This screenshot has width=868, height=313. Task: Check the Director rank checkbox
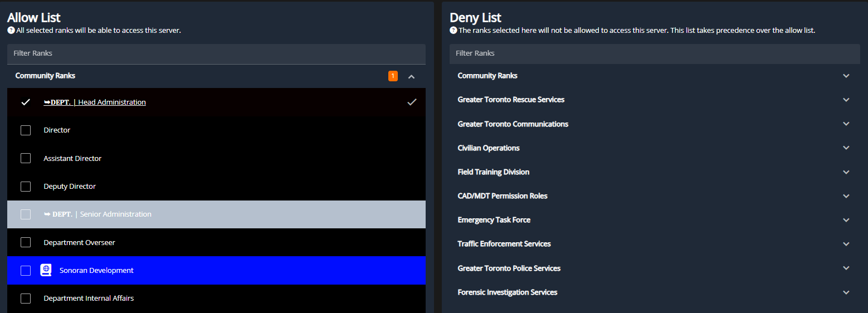26,130
